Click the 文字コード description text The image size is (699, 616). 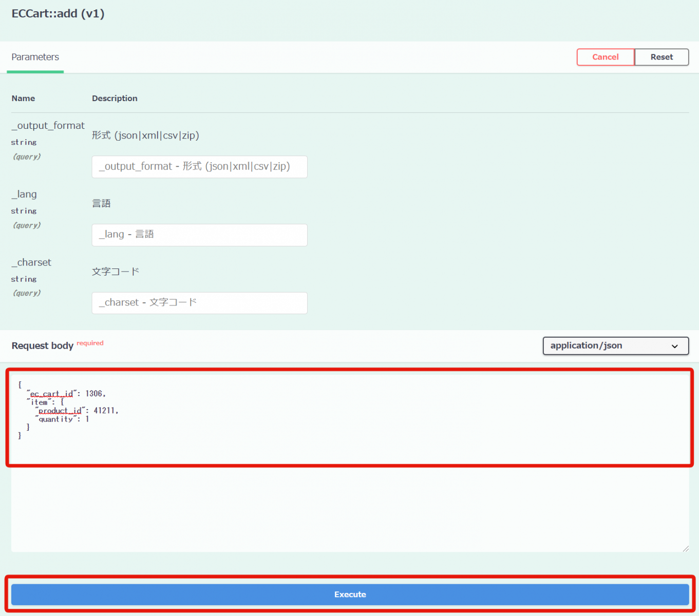[x=116, y=272]
